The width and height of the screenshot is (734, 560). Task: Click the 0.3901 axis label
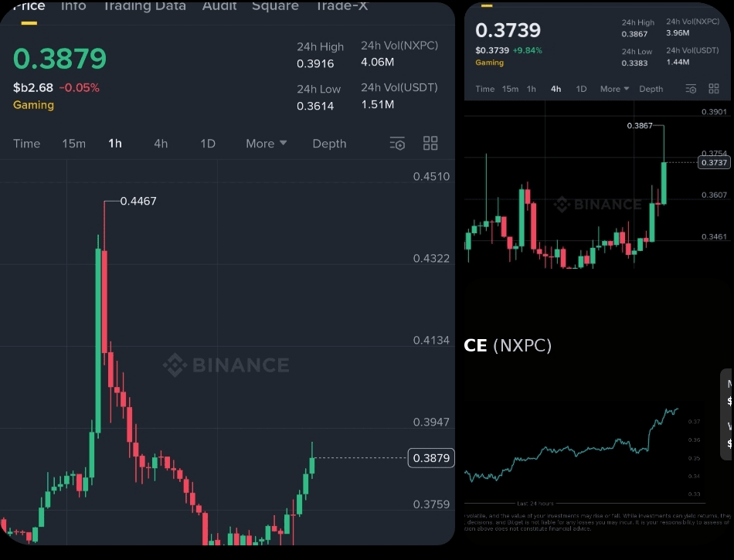pos(715,112)
